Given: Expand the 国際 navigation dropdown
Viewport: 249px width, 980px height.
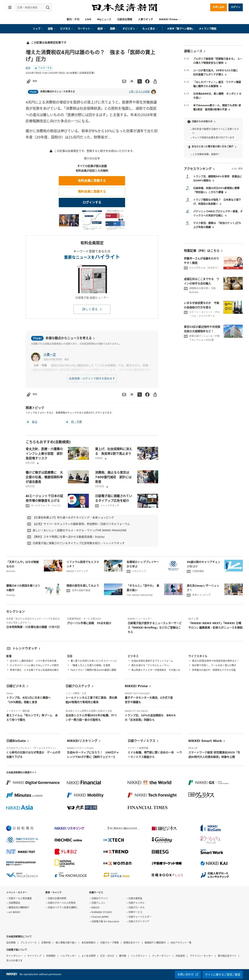Looking at the screenshot, I should (x=114, y=29).
